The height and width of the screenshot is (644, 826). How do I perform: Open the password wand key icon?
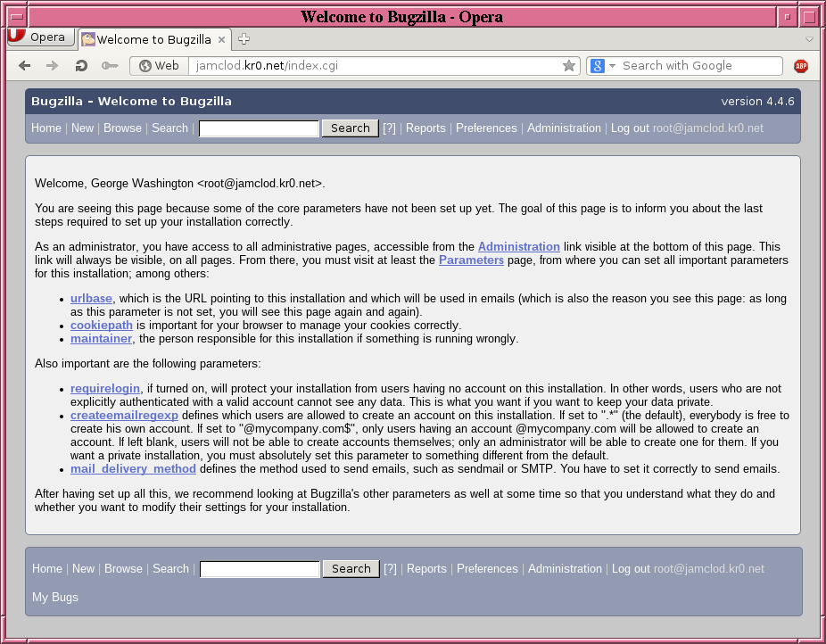tap(110, 66)
